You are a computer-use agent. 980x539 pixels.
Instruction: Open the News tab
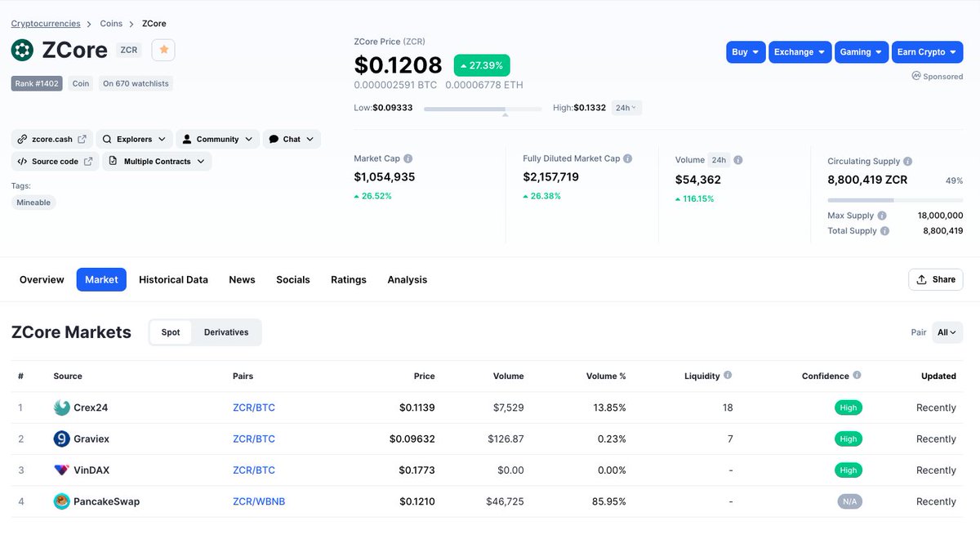click(242, 279)
